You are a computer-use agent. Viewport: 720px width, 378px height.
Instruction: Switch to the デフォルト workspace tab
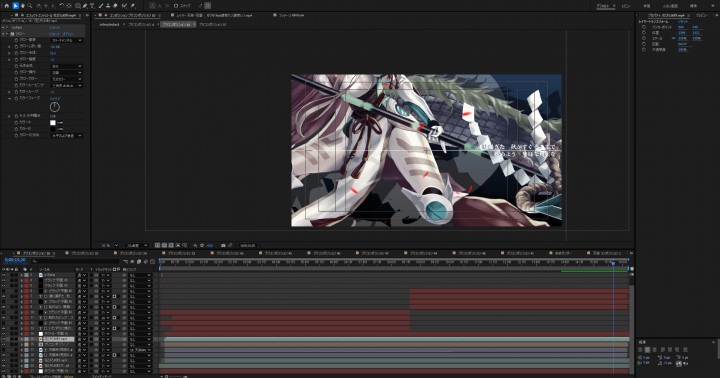click(x=602, y=6)
